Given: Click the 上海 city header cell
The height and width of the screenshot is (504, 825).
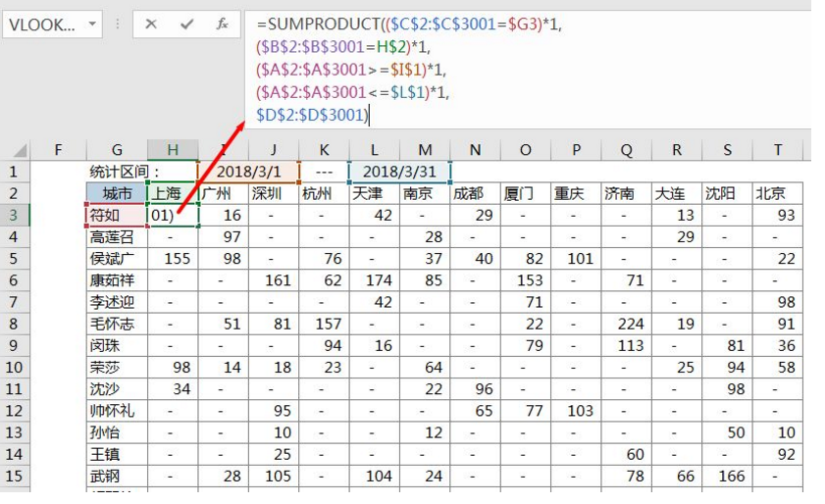Looking at the screenshot, I should click(173, 193).
